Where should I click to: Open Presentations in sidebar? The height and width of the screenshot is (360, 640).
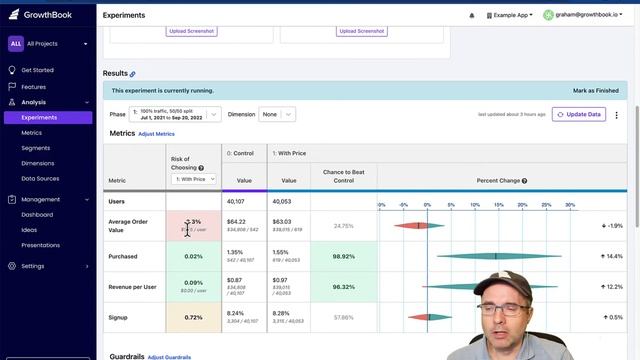point(40,245)
